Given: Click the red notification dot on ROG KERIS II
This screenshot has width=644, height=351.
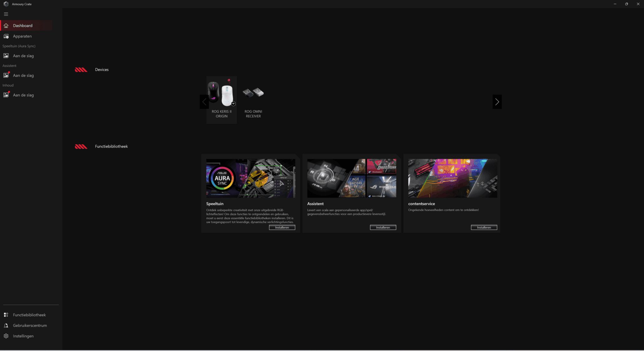Looking at the screenshot, I should coord(229,80).
